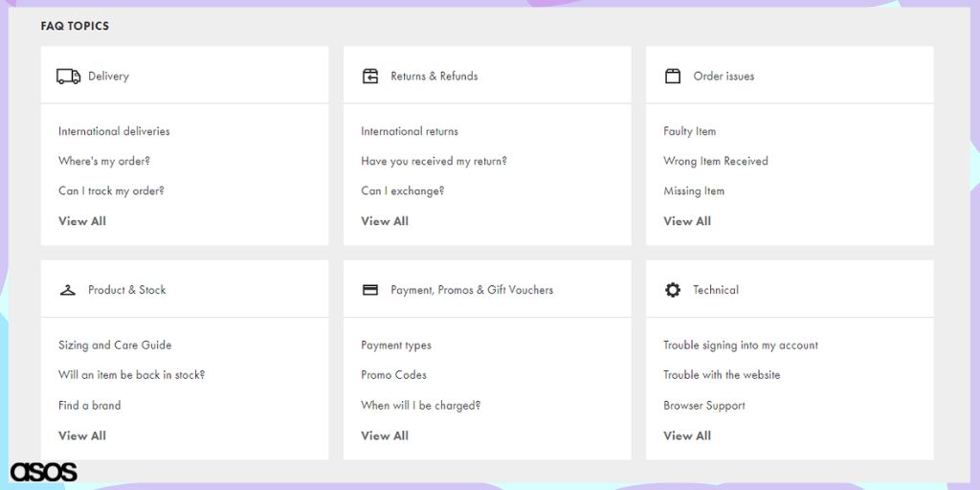This screenshot has width=980, height=490.
Task: View All under Delivery
Action: pos(82,221)
